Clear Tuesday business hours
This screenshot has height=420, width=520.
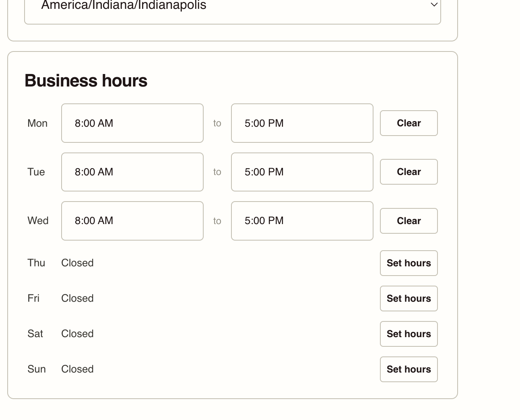pyautogui.click(x=409, y=172)
